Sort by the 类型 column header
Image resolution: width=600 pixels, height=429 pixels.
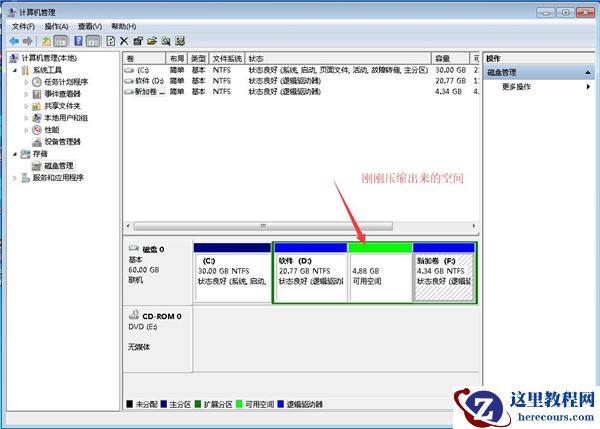tap(198, 59)
